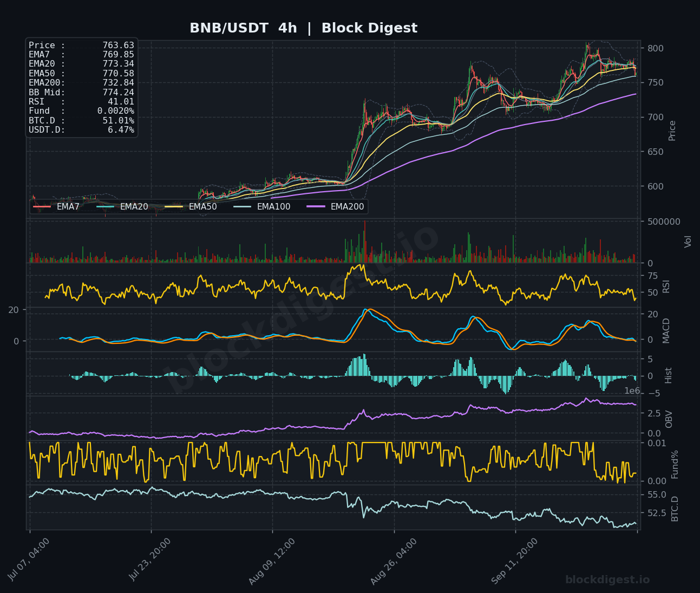Click the EMA7 legend label
The height and width of the screenshot is (593, 700).
tap(68, 207)
